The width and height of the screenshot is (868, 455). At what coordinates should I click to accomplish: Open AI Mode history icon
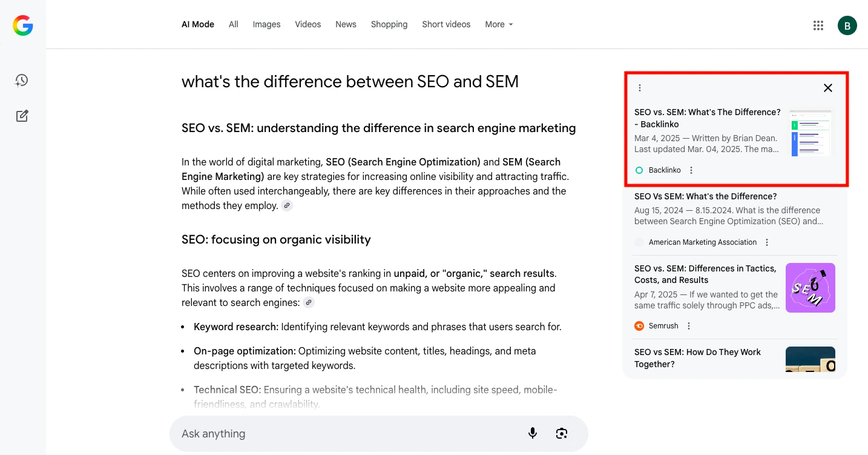[x=22, y=81]
